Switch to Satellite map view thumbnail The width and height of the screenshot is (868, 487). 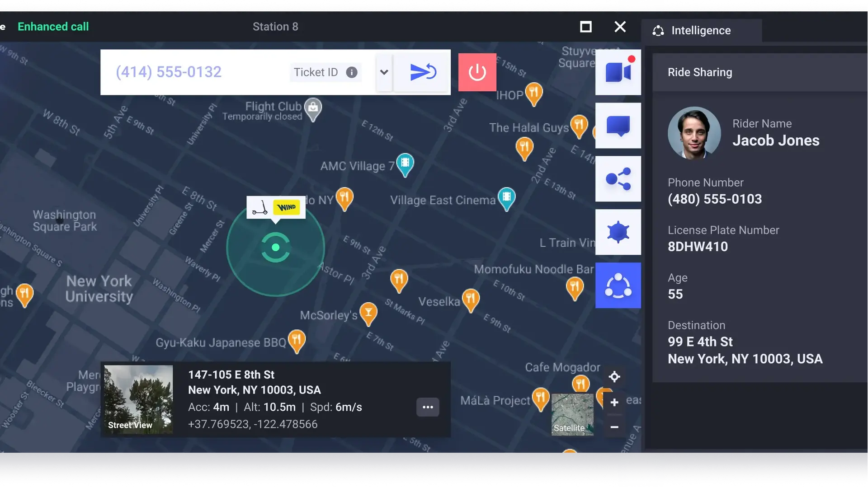572,414
